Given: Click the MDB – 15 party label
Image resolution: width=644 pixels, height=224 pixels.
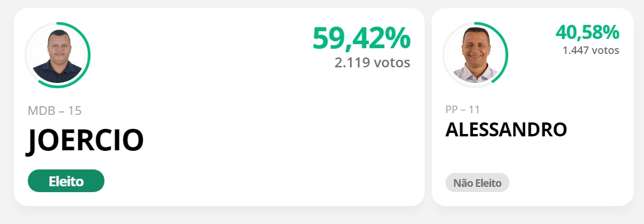Looking at the screenshot, I should coord(55,111).
